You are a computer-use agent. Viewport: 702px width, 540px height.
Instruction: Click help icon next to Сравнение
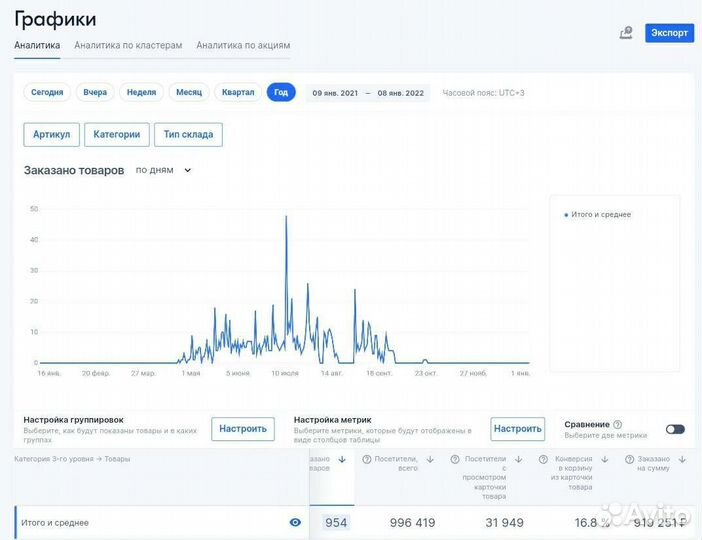[617, 425]
